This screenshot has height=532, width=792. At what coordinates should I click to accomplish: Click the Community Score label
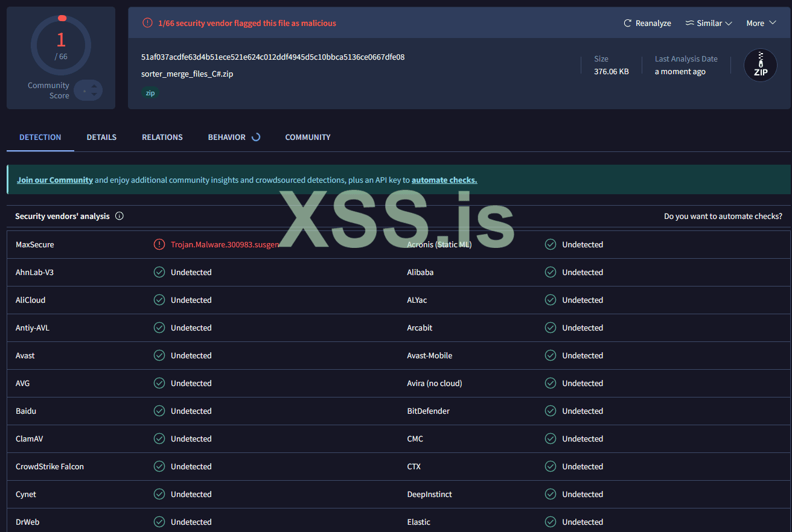48,90
